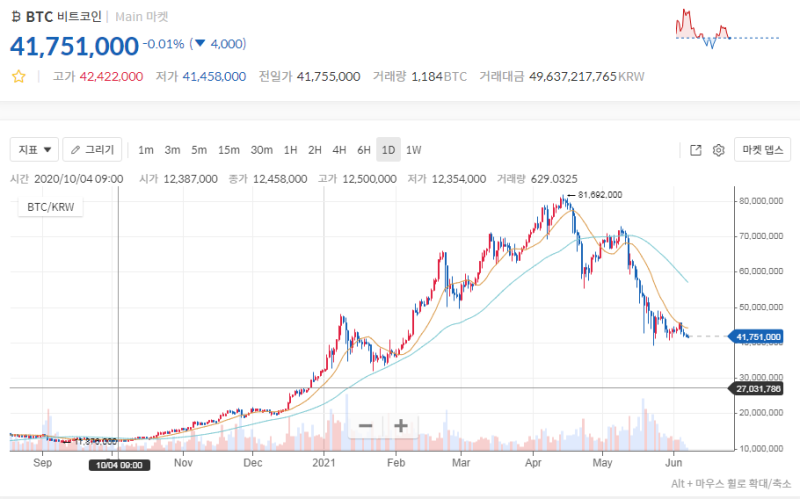Click the 80,000,000 price axis label
Screen dimensions: 800x499
coord(761,201)
